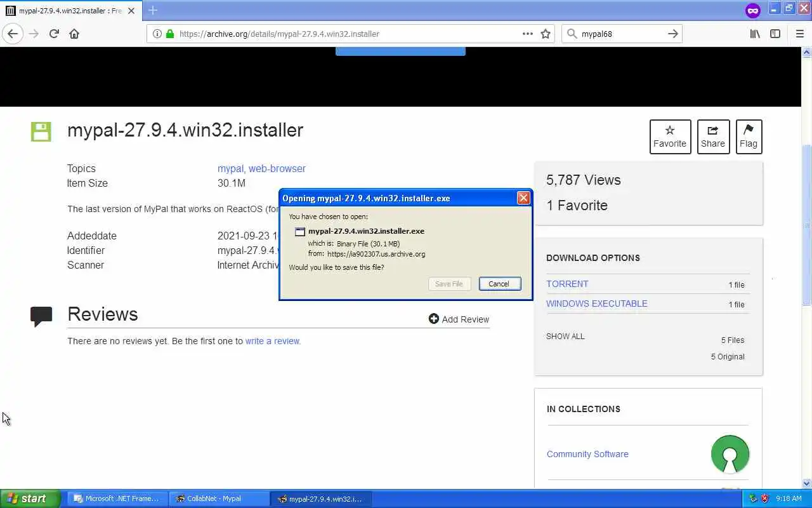This screenshot has width=812, height=508.
Task: Open the web-browser topic link
Action: coord(277,168)
